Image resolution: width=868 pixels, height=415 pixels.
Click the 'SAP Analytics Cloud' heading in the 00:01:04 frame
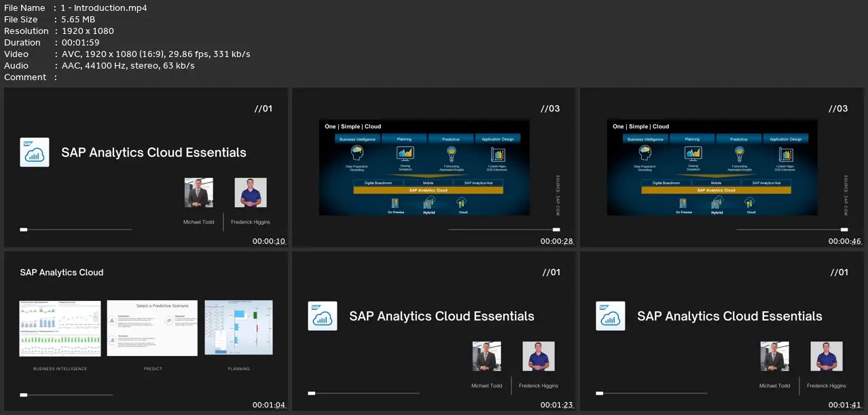click(x=62, y=272)
